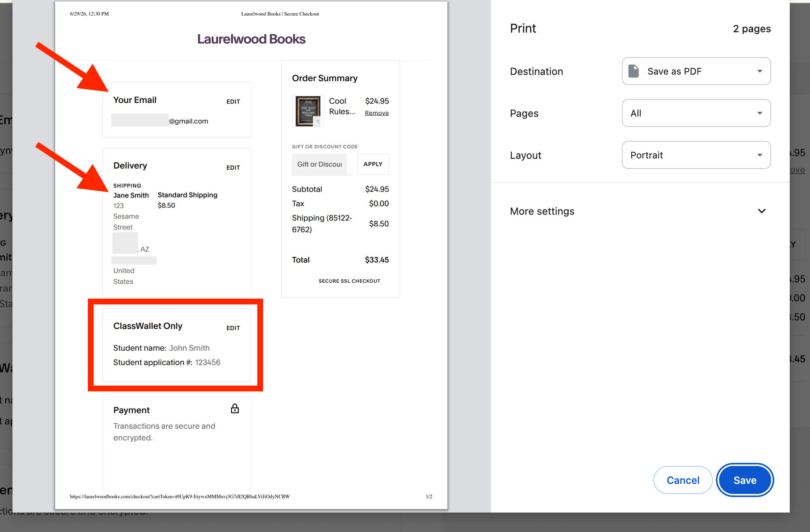Cancel the print dialog
Screen dimensions: 810x532
(683, 480)
